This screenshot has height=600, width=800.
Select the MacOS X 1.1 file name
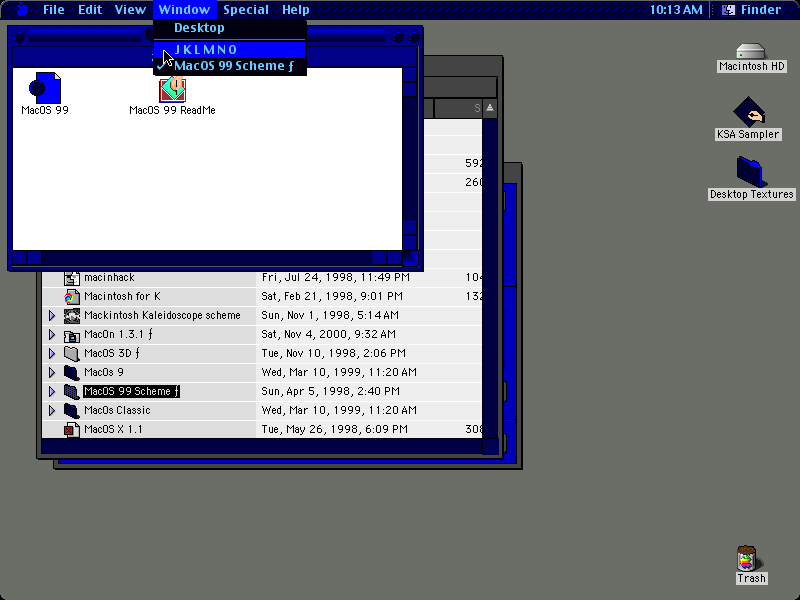tap(113, 430)
